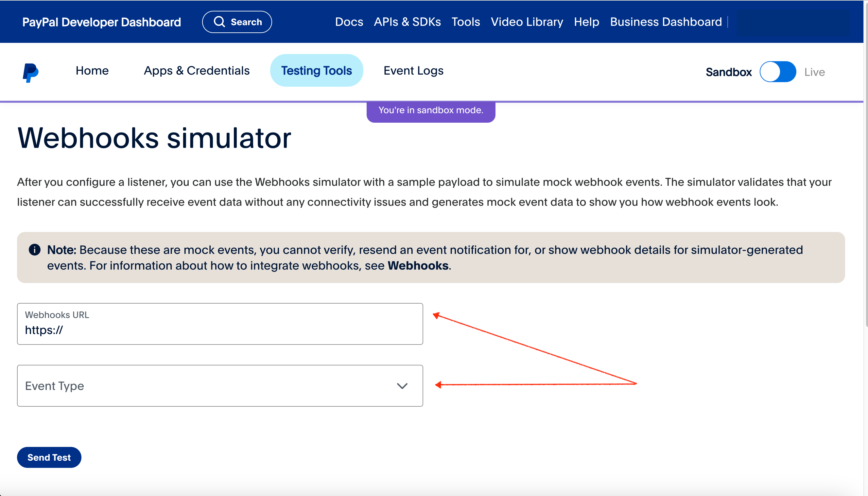Go to Apps & Credentials tab
The width and height of the screenshot is (868, 496).
(197, 71)
